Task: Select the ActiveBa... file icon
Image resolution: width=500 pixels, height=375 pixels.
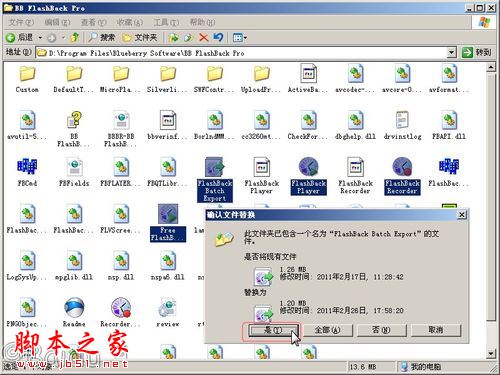Action: point(308,74)
